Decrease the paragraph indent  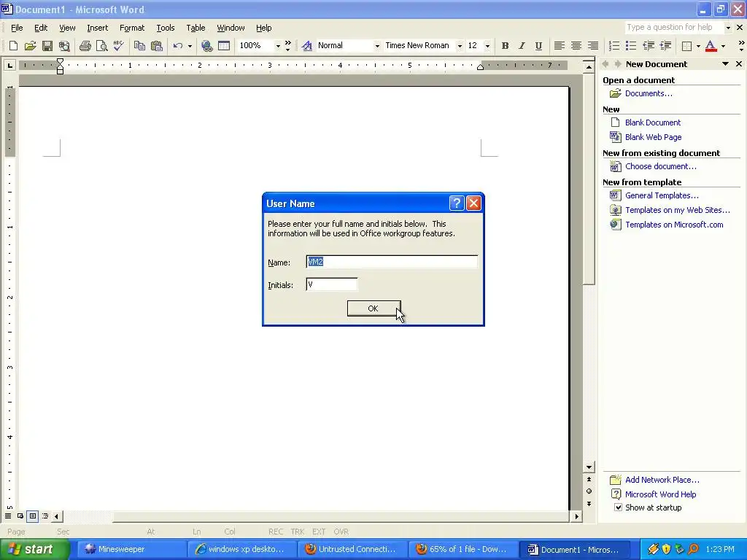[649, 46]
